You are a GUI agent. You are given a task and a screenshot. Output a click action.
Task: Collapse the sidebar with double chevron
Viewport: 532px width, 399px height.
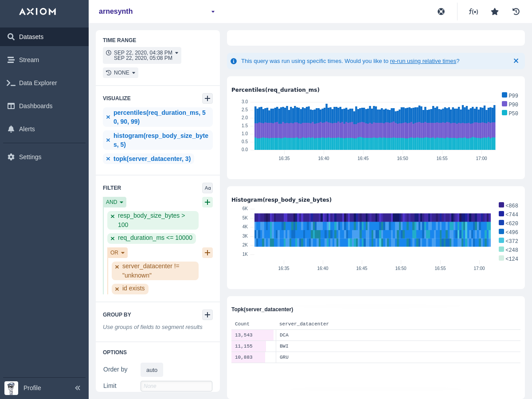[x=78, y=388]
